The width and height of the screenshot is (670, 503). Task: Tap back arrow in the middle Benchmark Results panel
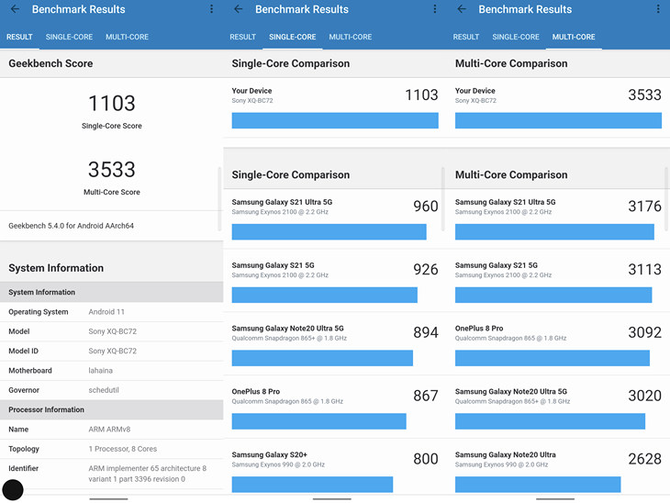tap(238, 10)
